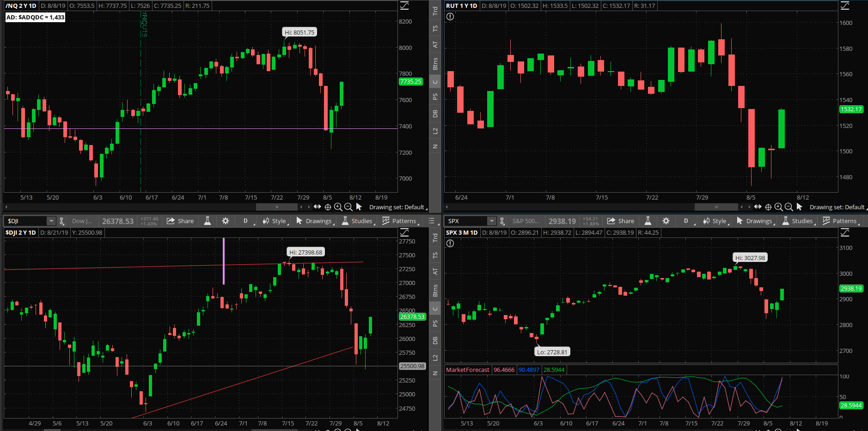Select pointer cursor tool under RUT chart

point(799,207)
